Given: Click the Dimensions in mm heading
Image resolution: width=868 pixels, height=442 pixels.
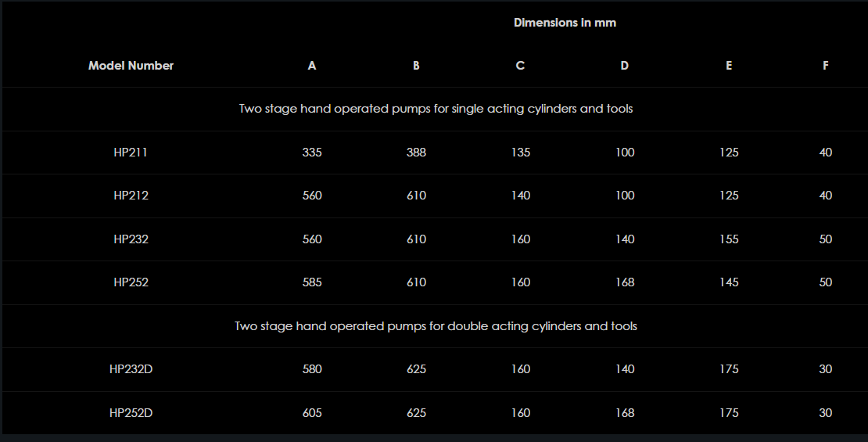Looking at the screenshot, I should 565,23.
